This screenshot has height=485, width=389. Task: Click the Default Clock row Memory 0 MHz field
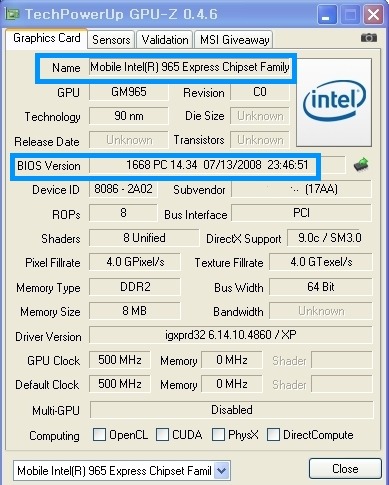tap(232, 384)
